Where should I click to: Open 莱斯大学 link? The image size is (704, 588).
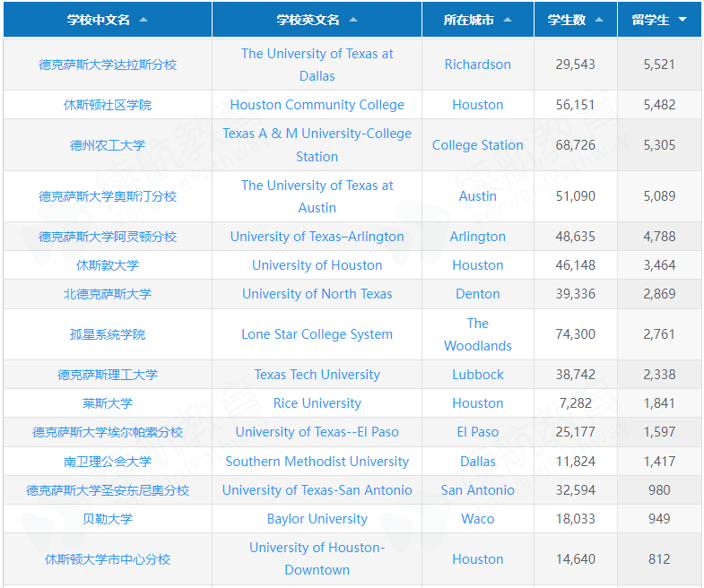[108, 404]
